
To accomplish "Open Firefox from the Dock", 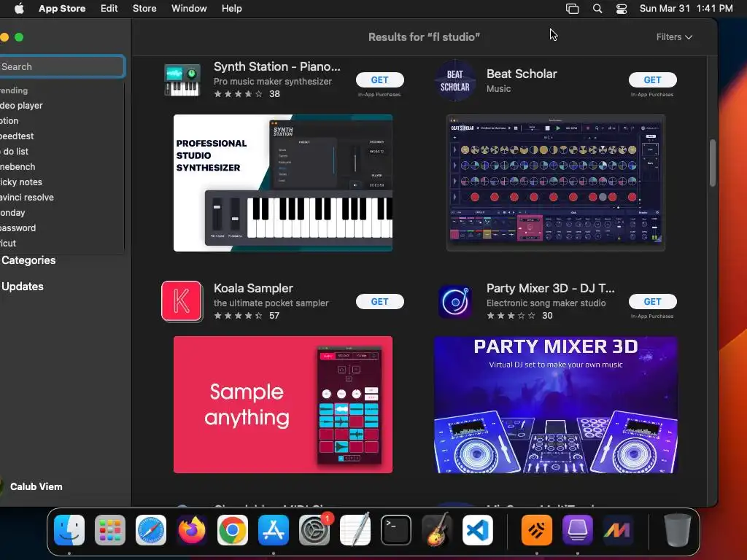I will pyautogui.click(x=192, y=530).
